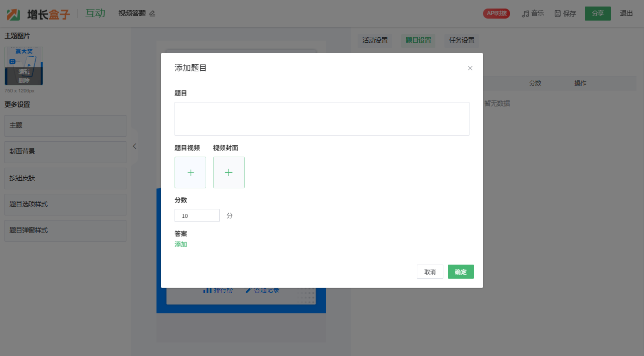The width and height of the screenshot is (644, 356).
Task: Click the plus icon under 题目视频
Action: point(190,173)
